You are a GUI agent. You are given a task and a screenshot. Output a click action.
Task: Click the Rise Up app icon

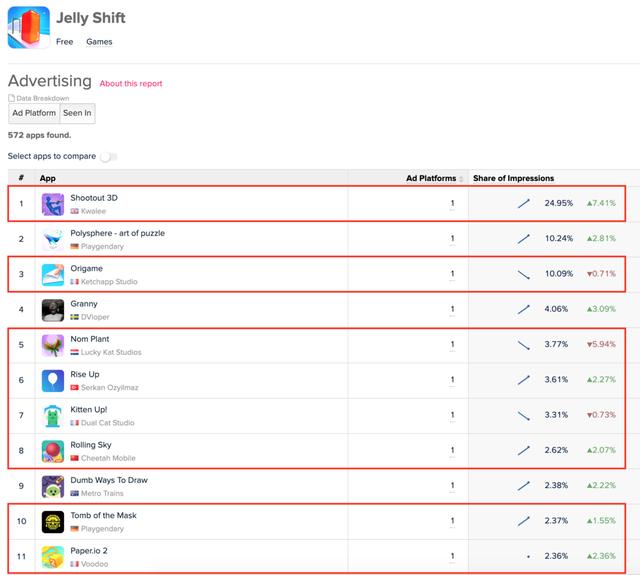click(53, 381)
